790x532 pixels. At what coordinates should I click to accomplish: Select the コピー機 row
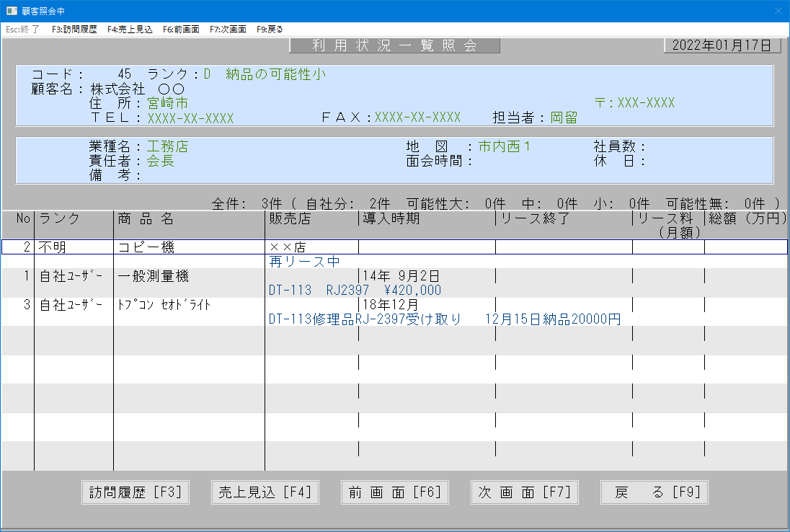394,247
